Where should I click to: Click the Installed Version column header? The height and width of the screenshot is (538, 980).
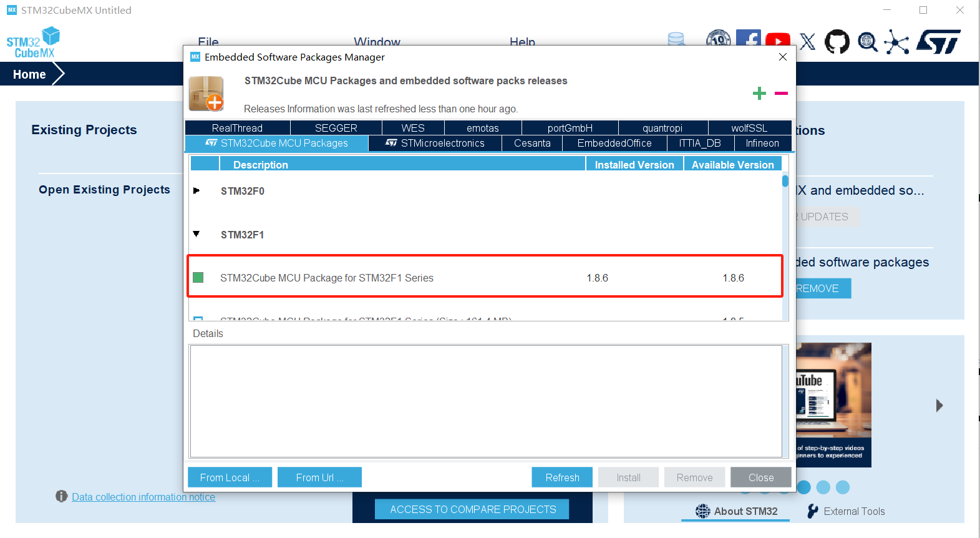point(634,164)
